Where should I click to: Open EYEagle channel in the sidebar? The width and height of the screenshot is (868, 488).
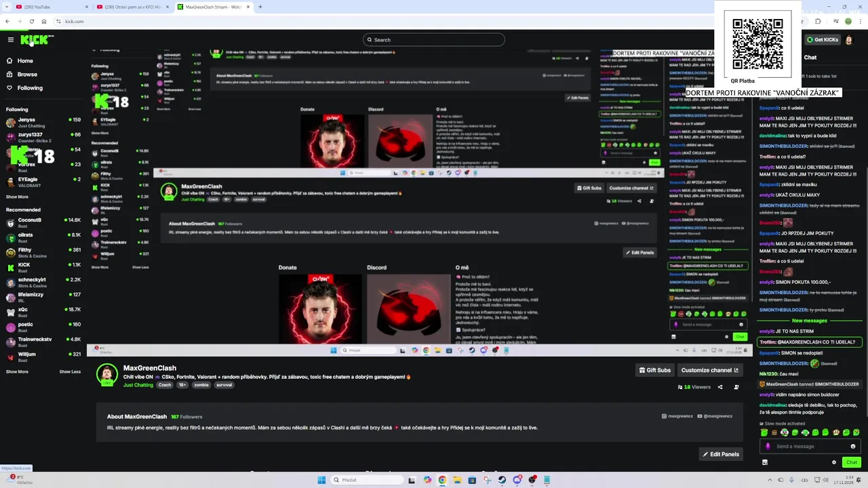pos(43,182)
